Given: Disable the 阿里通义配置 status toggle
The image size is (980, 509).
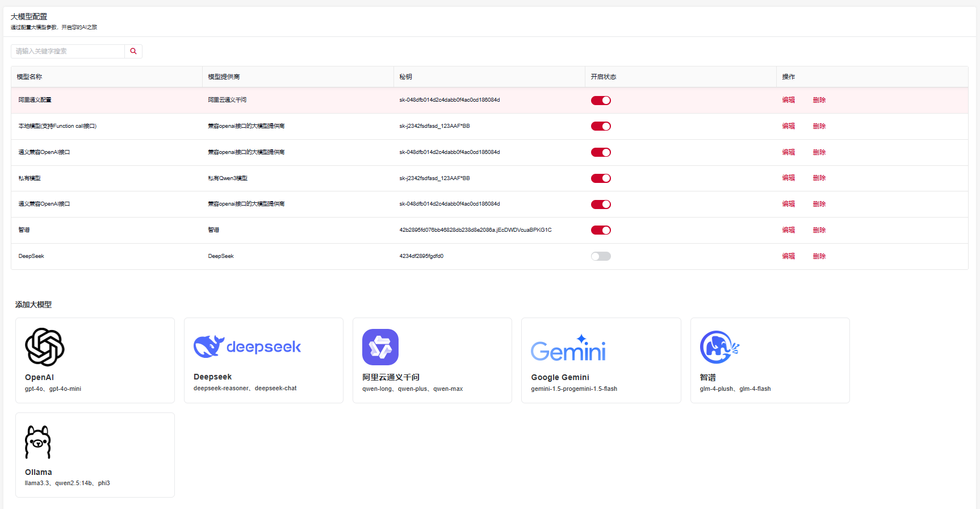Looking at the screenshot, I should click(x=601, y=101).
